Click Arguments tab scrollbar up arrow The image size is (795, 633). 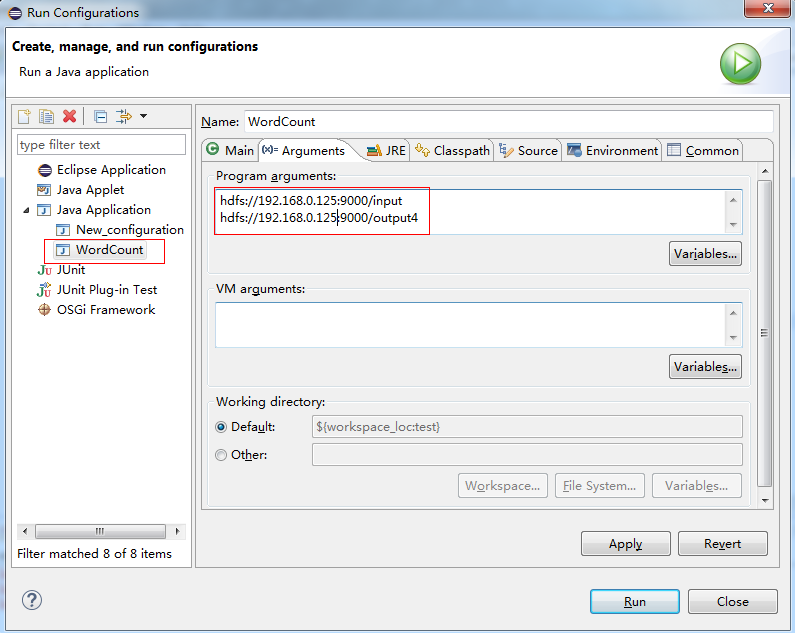pos(765,171)
